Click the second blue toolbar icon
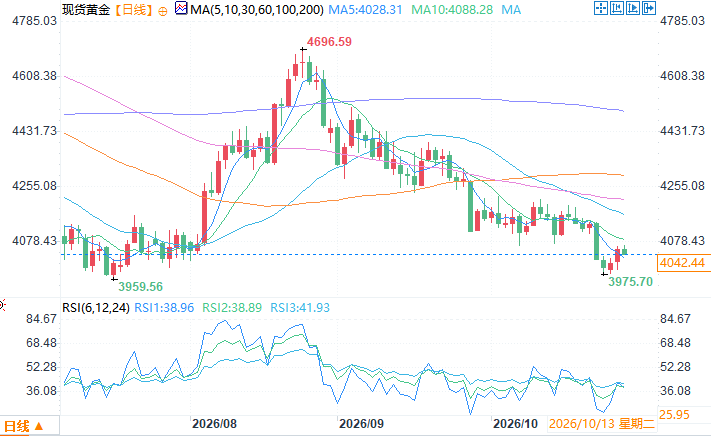The height and width of the screenshot is (436, 711). click(617, 8)
